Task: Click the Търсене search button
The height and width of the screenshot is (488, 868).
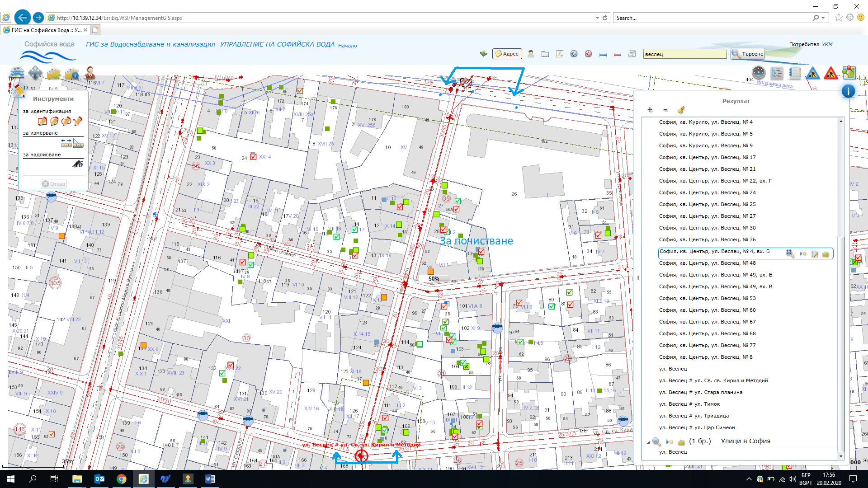Action: [748, 54]
